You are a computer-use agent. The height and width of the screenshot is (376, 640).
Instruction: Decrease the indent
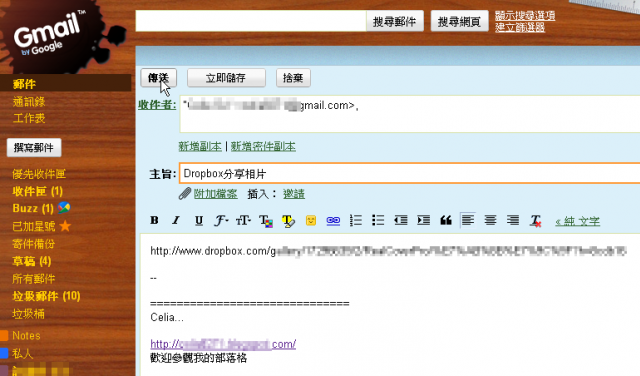point(401,221)
